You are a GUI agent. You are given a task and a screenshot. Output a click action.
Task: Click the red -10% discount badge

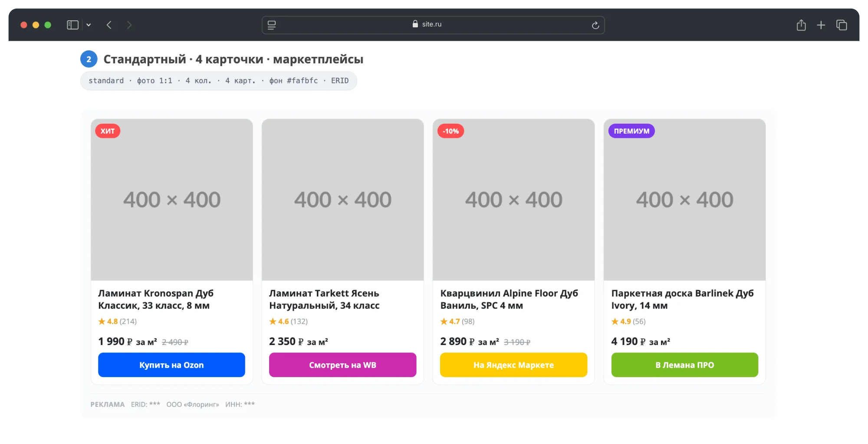450,131
